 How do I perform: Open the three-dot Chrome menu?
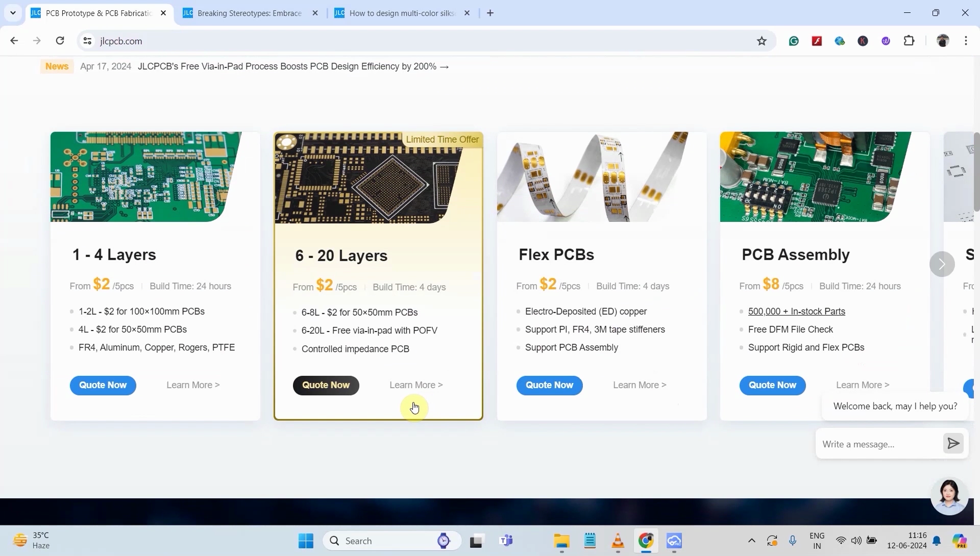[x=966, y=41]
